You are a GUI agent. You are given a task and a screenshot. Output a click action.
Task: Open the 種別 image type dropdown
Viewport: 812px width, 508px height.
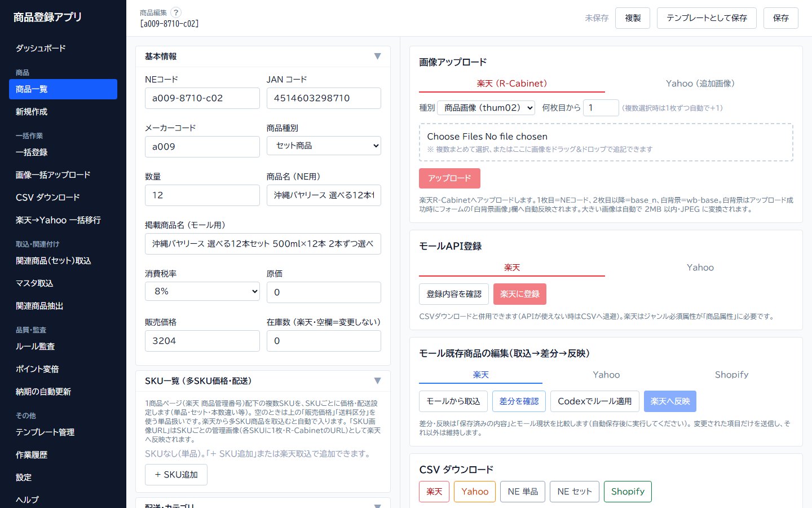(486, 108)
